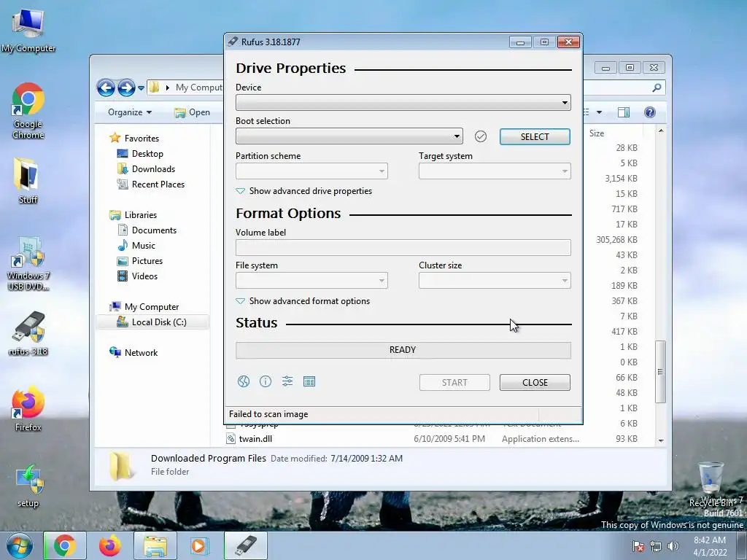Select Music library in the sidebar
Viewport: 747px width, 560px height.
(x=136, y=246)
